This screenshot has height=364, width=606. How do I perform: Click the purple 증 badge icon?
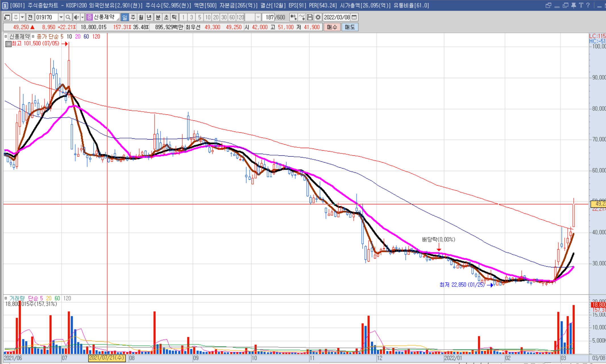click(90, 17)
